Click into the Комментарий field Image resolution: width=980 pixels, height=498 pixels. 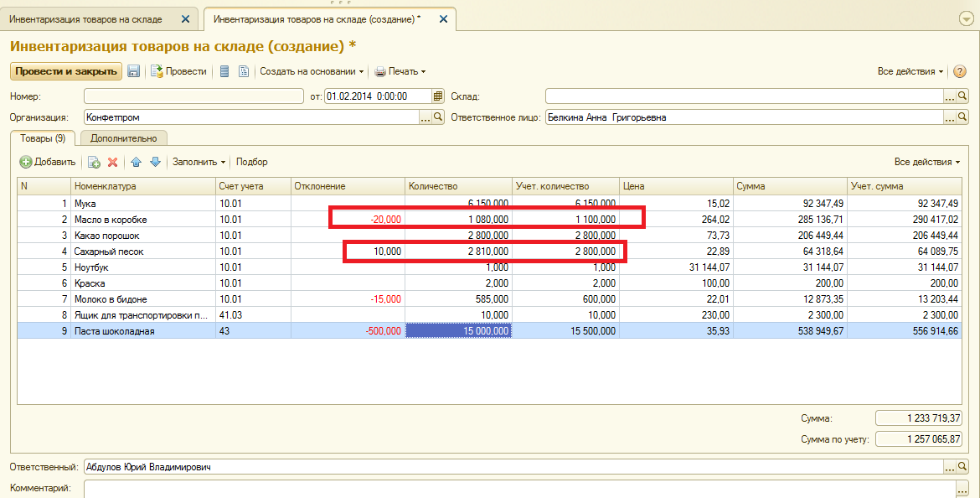(520, 489)
